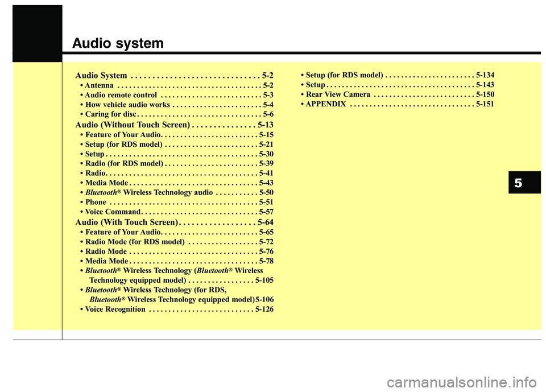Open the 'Audio System' 5-2 heading entry
Image resolution: width=546 pixels, height=392 pixels.
[174, 75]
